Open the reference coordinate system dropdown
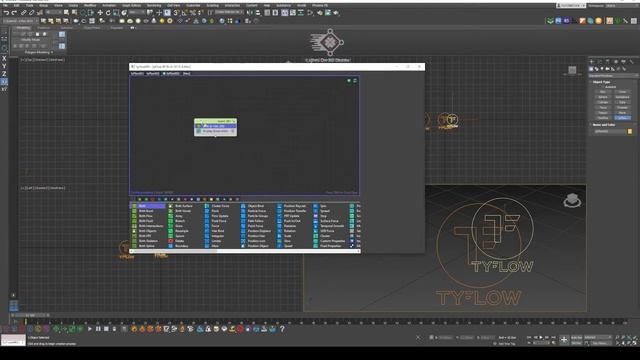 [137, 13]
